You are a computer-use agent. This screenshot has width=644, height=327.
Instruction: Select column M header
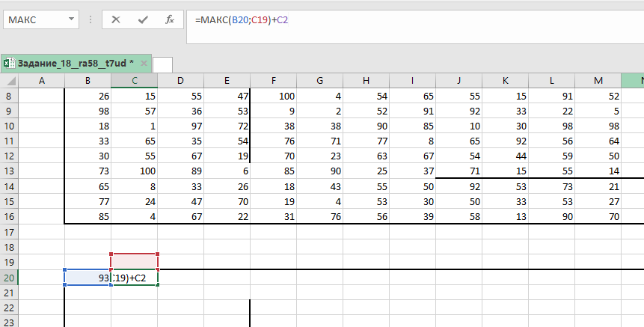(598, 81)
